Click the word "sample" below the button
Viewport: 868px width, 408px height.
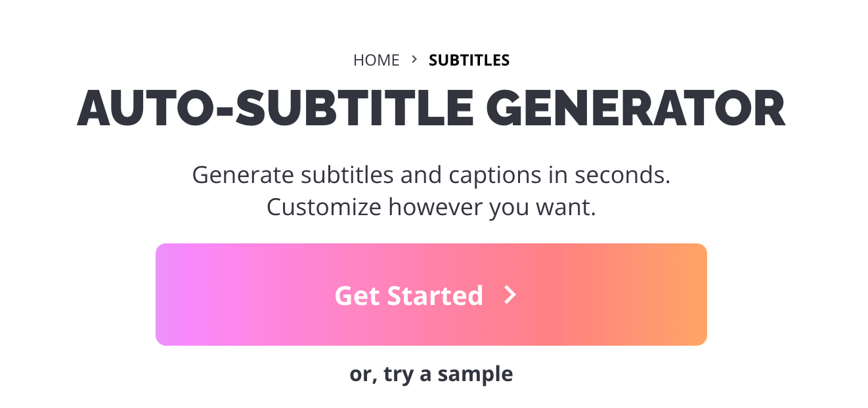pos(475,374)
